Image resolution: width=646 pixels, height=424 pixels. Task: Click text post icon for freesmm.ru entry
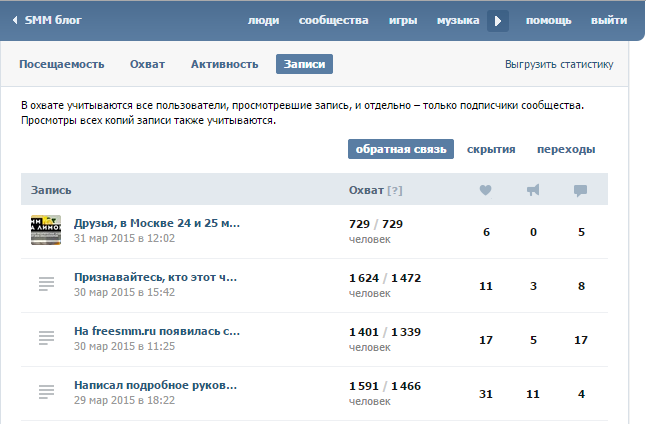[45, 338]
